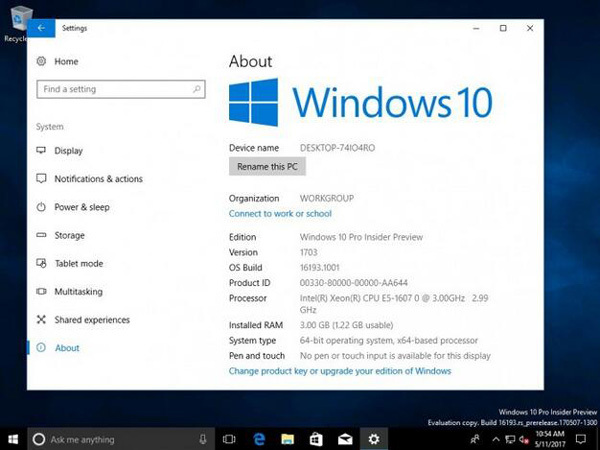Launch Microsoft Edge from the taskbar

pyautogui.click(x=259, y=439)
